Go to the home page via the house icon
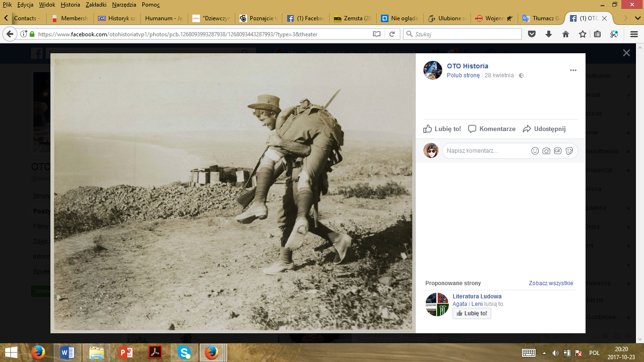 [x=566, y=34]
